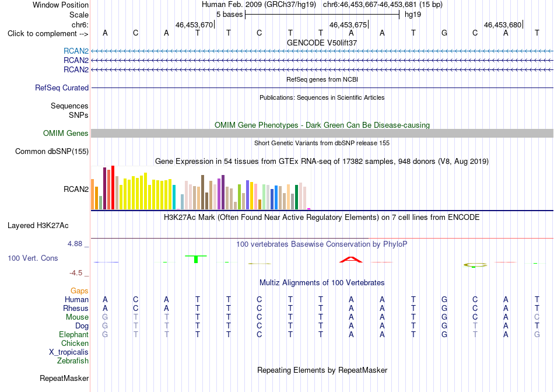Click the Scale label on the left
Image resolution: width=554 pixels, height=392 pixels.
(79, 15)
